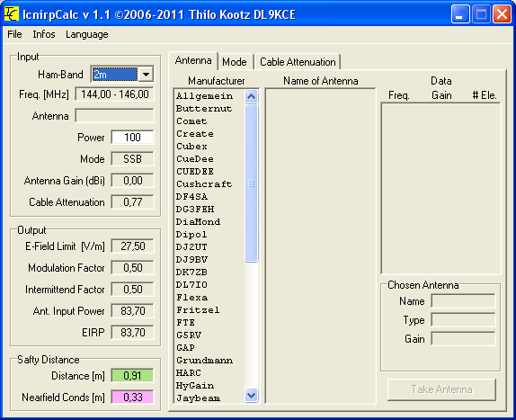This screenshot has height=420, width=516.
Task: Open the Infos menu
Action: 44,34
